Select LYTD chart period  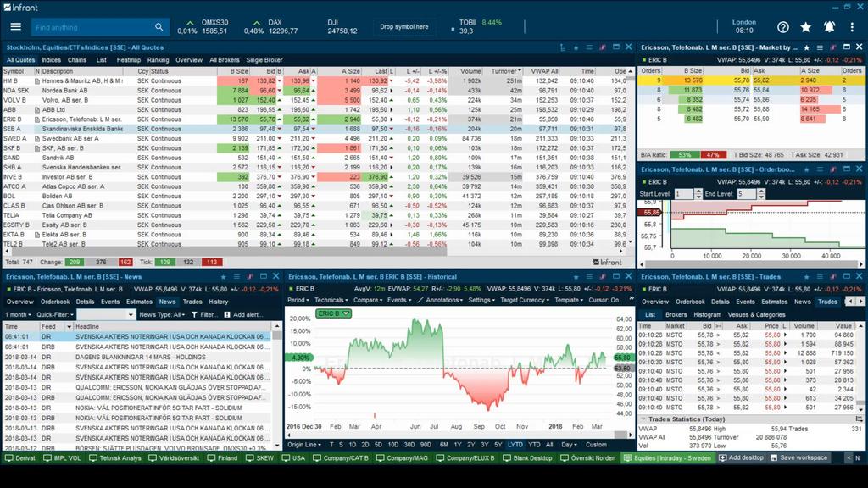coord(515,445)
